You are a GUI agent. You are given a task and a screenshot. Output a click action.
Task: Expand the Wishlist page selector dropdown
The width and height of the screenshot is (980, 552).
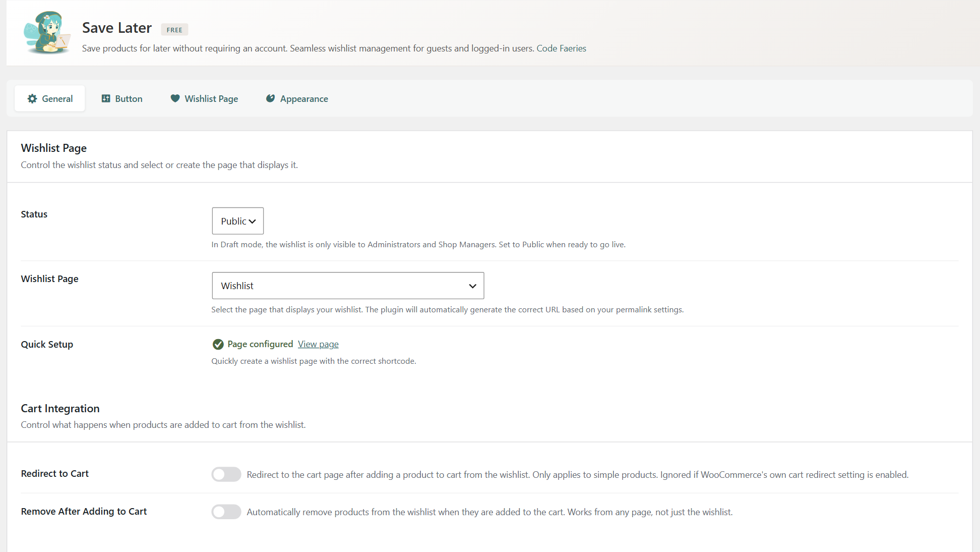tap(348, 286)
